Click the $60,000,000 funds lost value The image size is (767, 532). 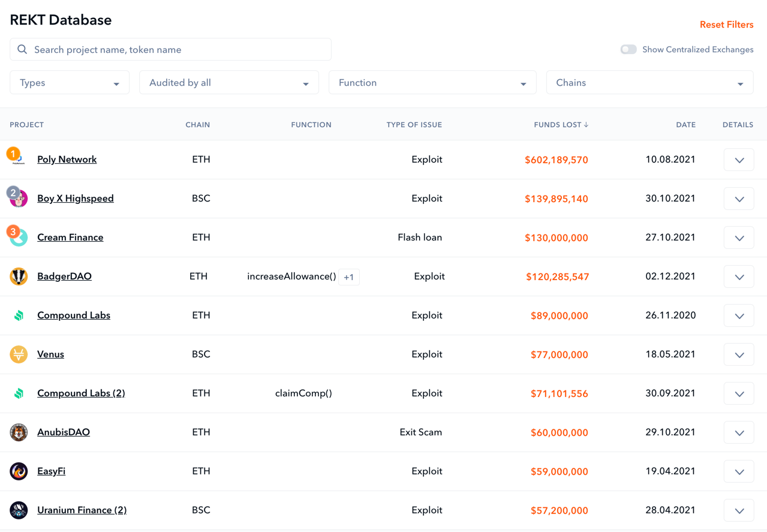pos(560,433)
